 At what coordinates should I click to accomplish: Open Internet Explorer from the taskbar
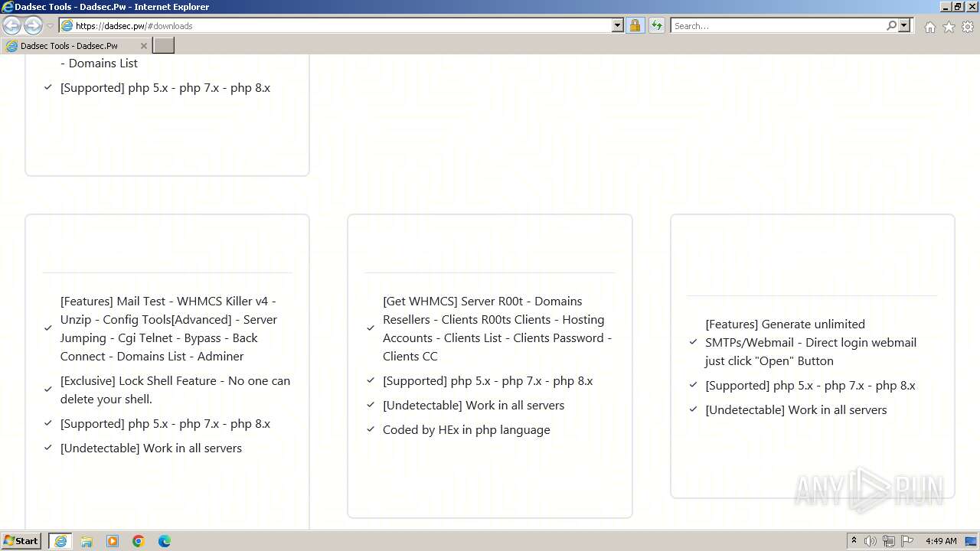(60, 541)
